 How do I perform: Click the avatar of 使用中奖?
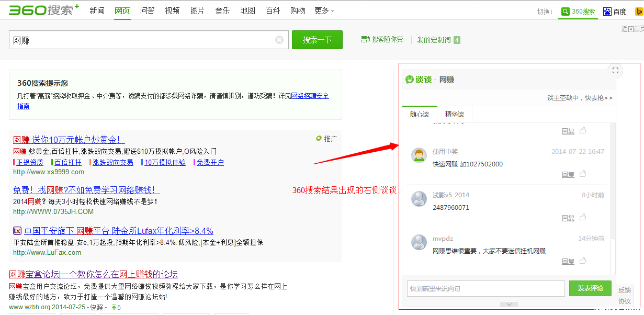[419, 155]
